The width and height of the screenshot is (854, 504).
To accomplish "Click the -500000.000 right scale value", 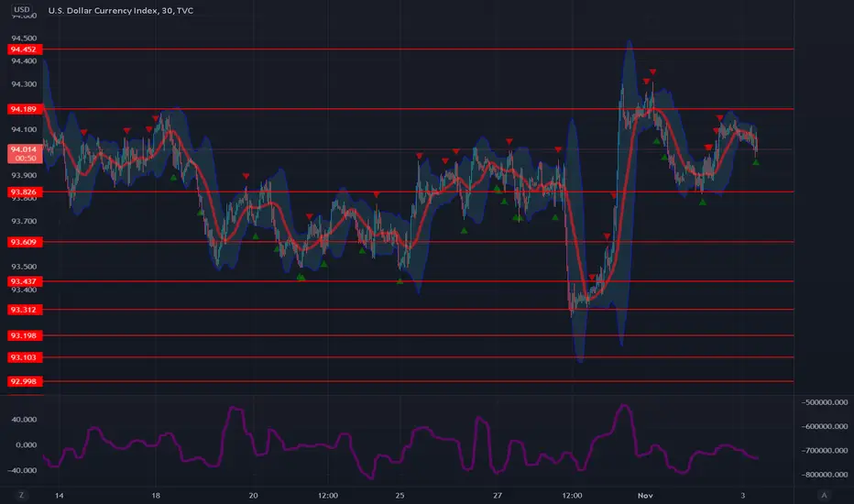I will [x=825, y=402].
